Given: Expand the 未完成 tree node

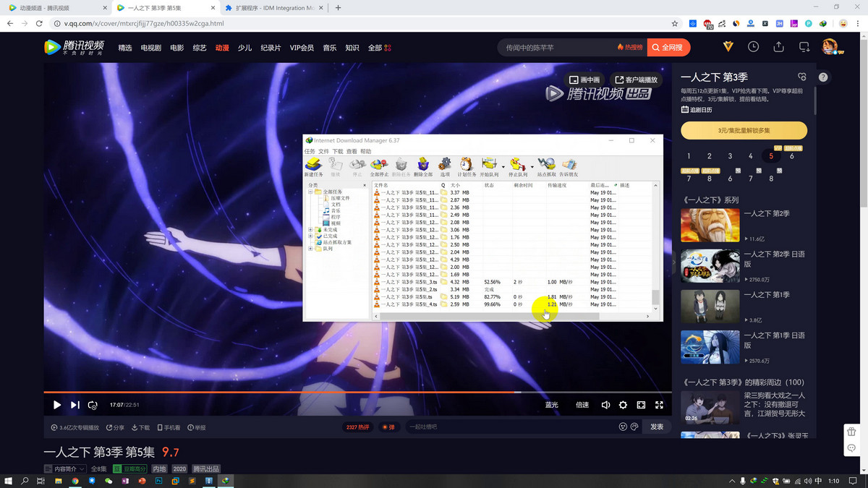Looking at the screenshot, I should pos(310,230).
